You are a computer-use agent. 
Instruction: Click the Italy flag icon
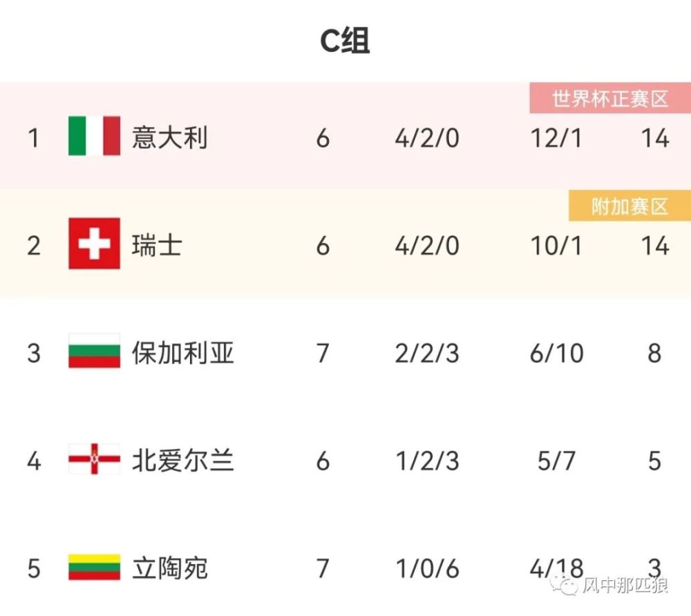point(95,136)
